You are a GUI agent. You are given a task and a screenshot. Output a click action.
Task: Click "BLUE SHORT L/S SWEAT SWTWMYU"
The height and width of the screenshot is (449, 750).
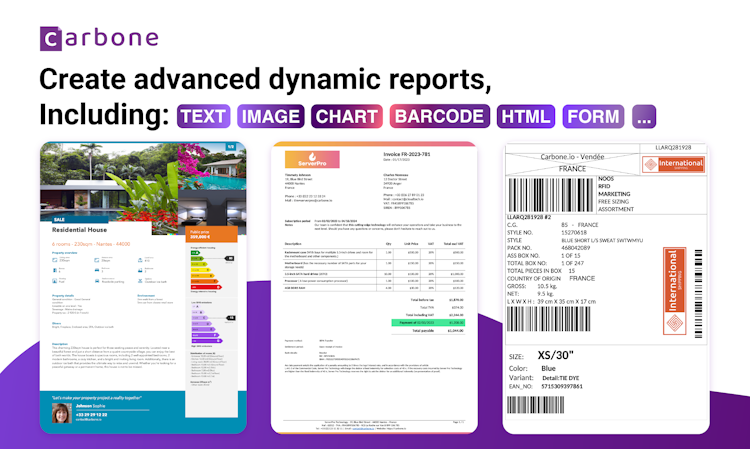(x=602, y=240)
